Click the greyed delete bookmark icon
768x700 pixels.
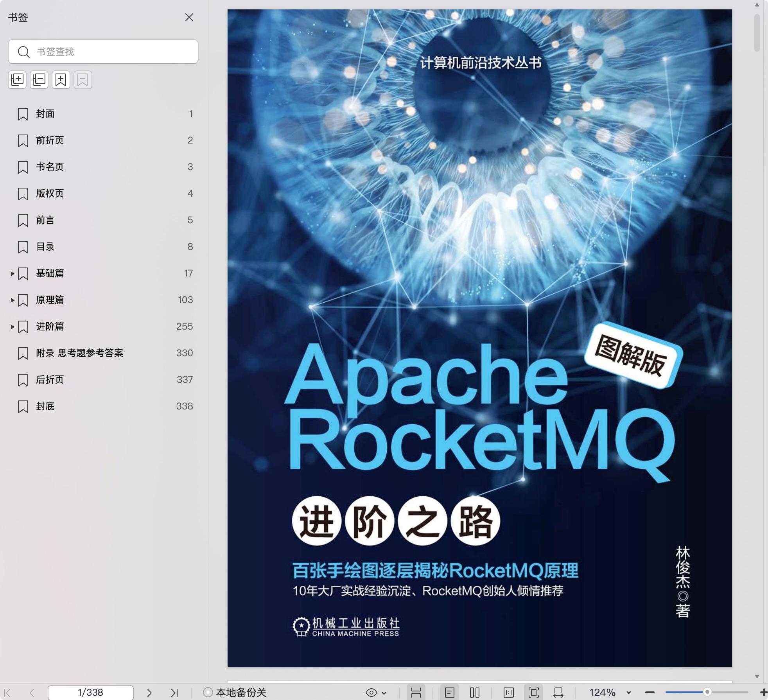click(x=83, y=80)
